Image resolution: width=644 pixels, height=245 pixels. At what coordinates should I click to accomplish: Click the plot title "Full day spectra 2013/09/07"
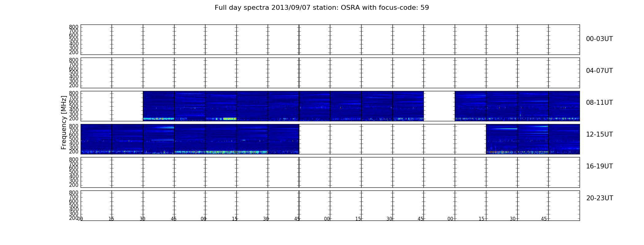tap(322, 8)
